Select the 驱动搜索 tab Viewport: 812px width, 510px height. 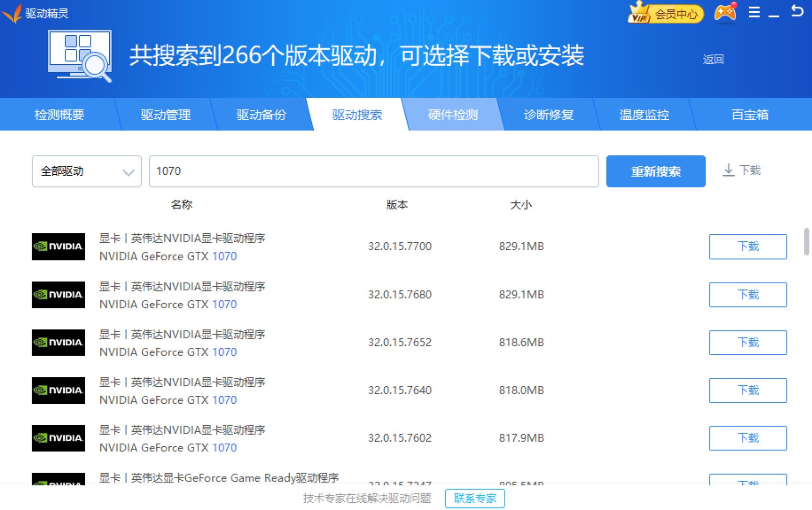point(357,115)
